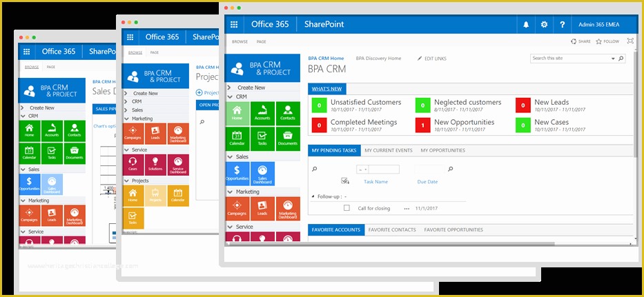The image size is (644, 297).
Task: Collapse Service section in front window
Action: (228, 227)
